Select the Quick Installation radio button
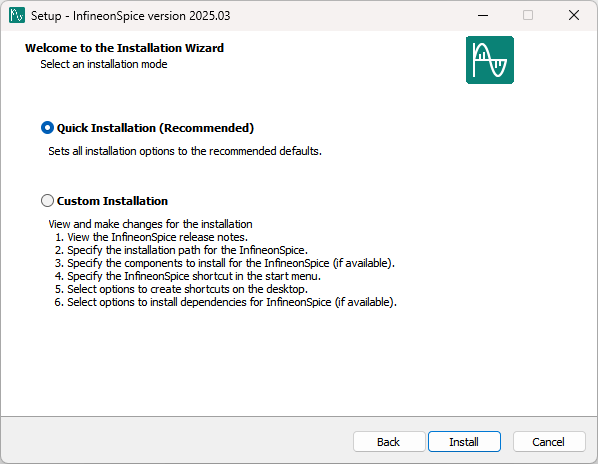 [47, 128]
